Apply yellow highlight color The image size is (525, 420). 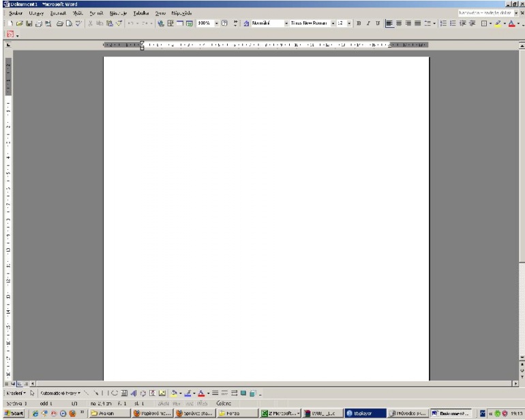coord(498,23)
